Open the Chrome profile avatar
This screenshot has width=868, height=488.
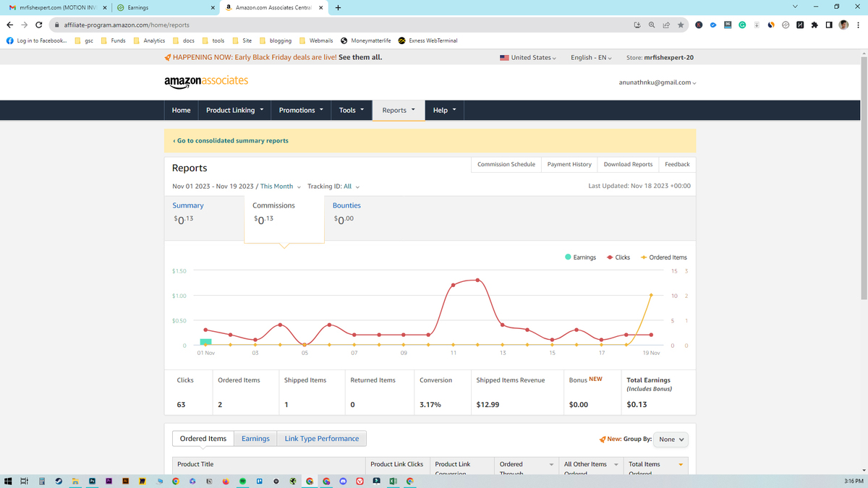(x=843, y=25)
